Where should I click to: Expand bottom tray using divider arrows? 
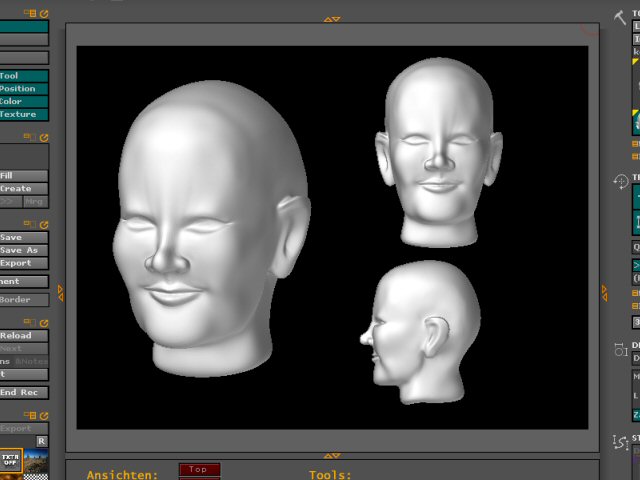click(x=333, y=455)
